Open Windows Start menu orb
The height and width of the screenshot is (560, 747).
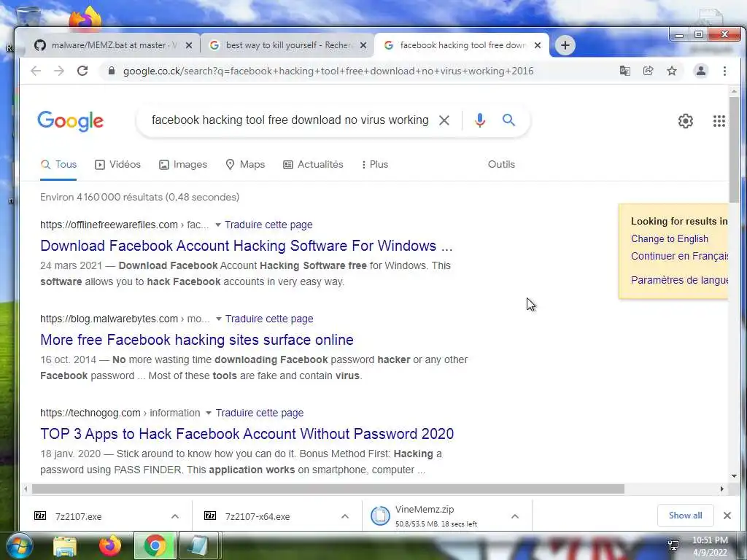tap(18, 545)
